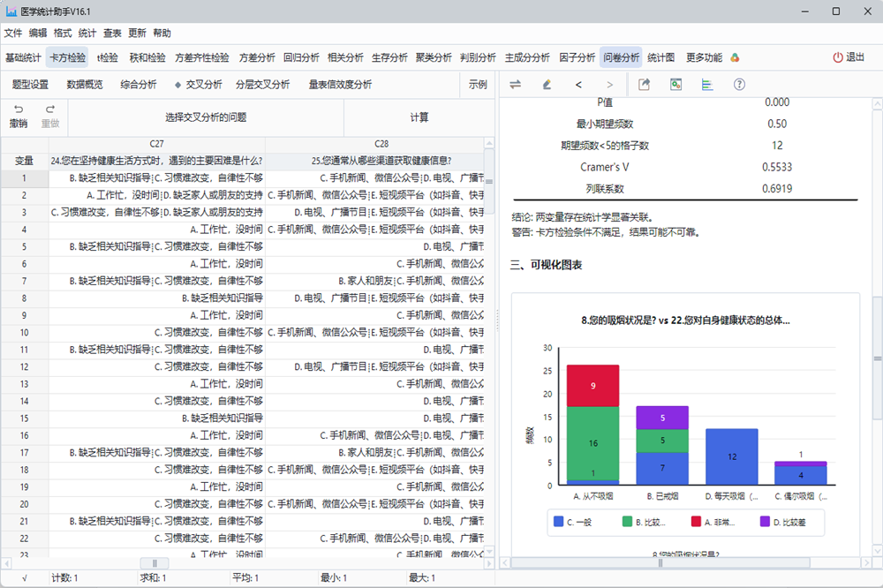Click the bar chart lines icon

pyautogui.click(x=707, y=85)
